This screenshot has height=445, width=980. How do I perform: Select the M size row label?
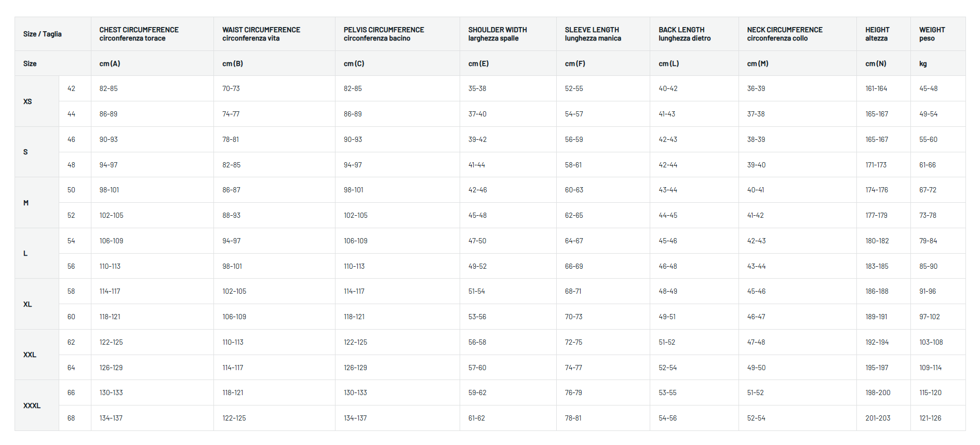[x=26, y=203]
